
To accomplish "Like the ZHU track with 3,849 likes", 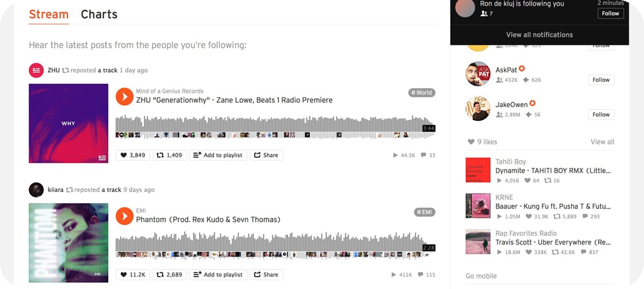I will point(133,155).
